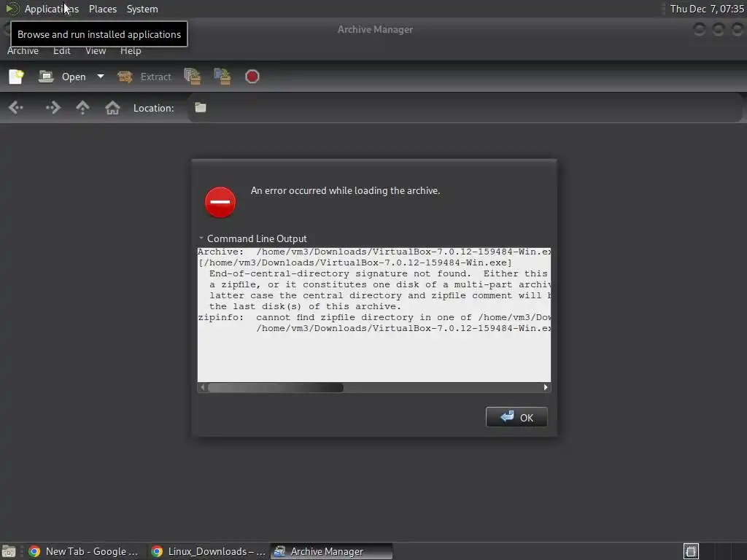Click the red error icon in dialog

click(x=220, y=203)
